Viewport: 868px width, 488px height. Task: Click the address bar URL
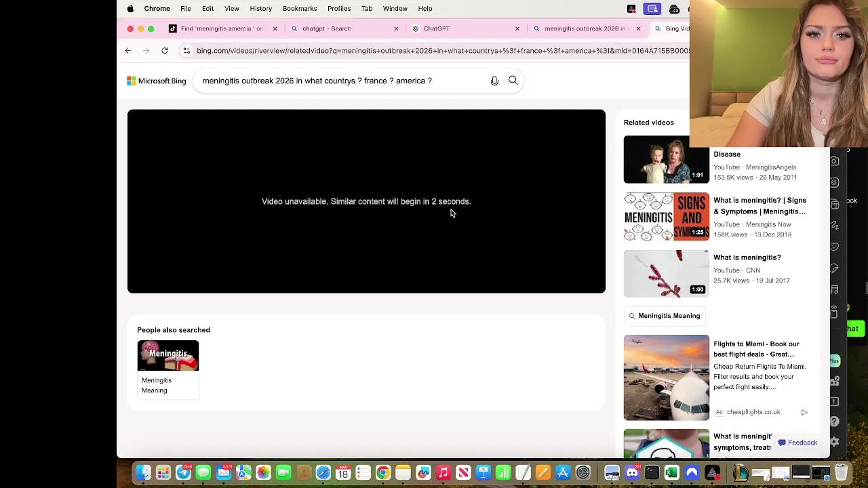442,51
